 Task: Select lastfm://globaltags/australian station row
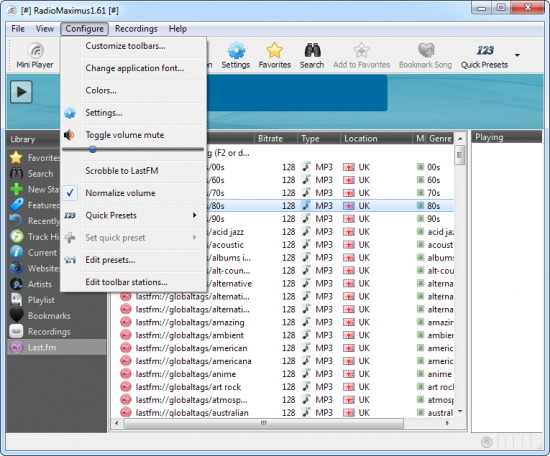282,413
